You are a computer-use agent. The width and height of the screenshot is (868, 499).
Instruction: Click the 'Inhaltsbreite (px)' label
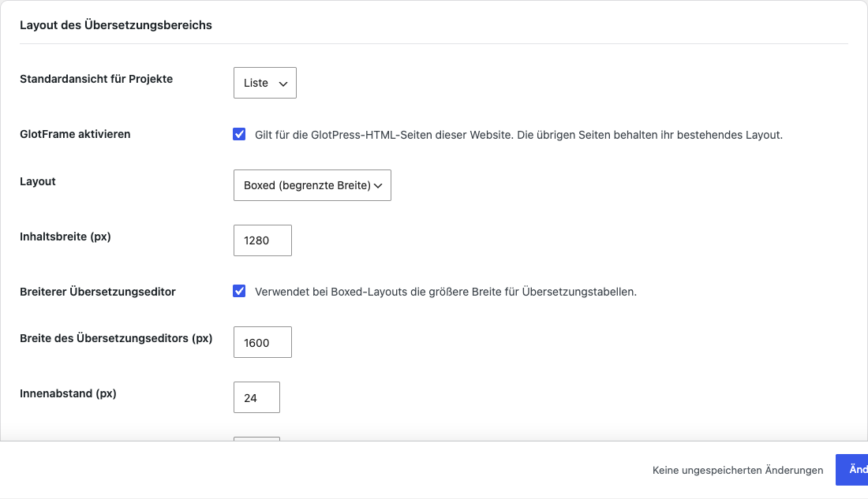(x=65, y=236)
